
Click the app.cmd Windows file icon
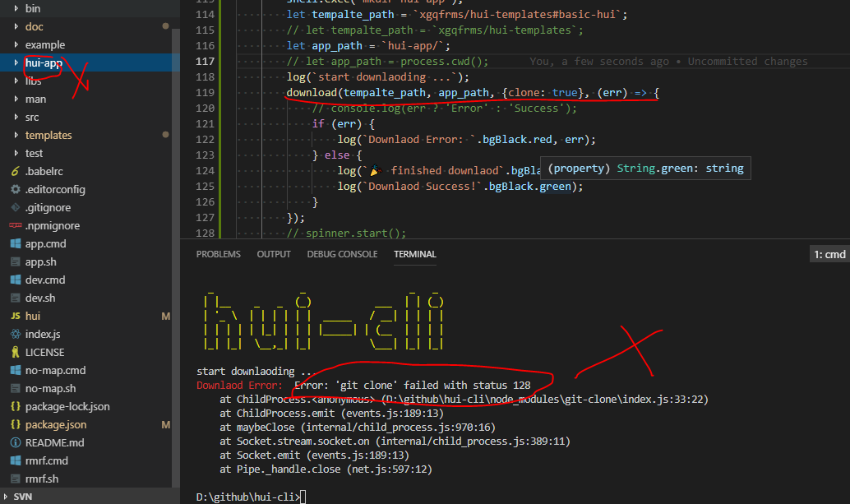(15, 244)
